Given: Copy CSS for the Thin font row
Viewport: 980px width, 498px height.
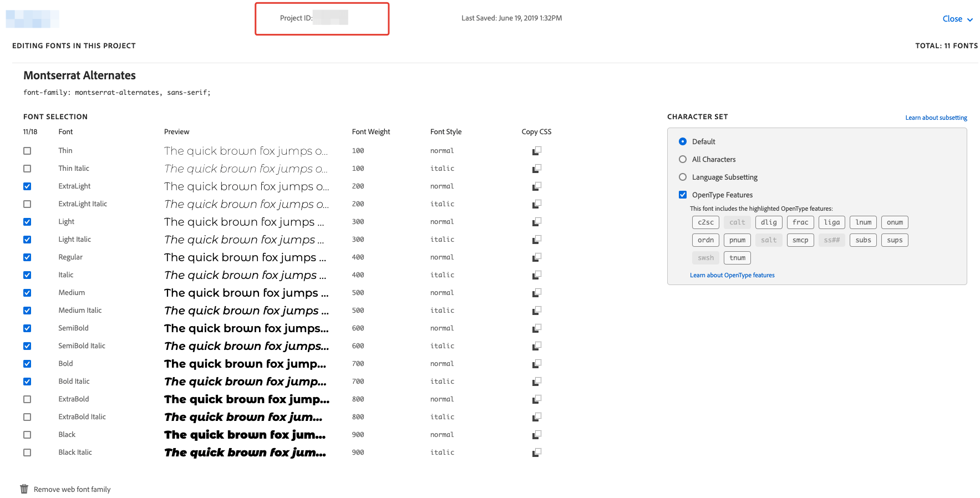Looking at the screenshot, I should coord(536,151).
